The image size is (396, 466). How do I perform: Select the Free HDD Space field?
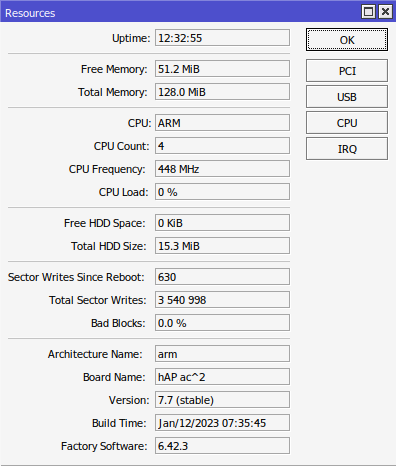coord(222,223)
